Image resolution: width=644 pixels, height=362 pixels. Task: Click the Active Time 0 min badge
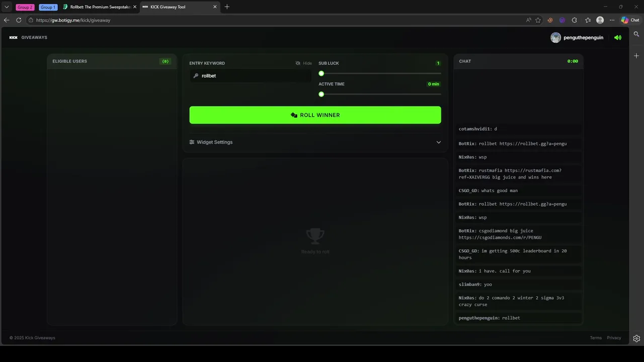point(434,84)
